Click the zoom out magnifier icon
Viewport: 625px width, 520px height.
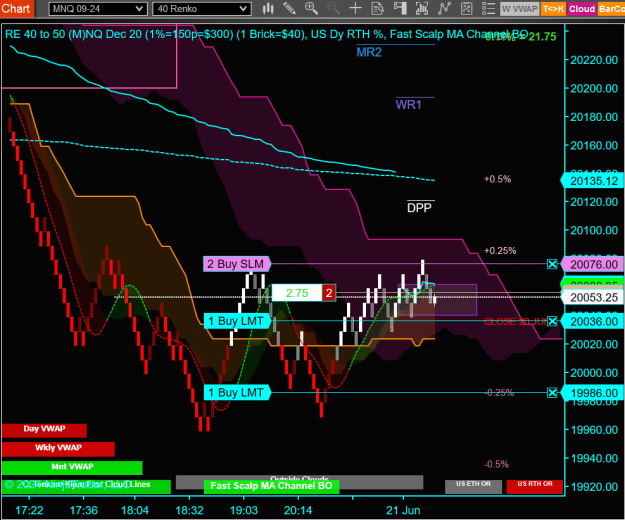tap(333, 8)
